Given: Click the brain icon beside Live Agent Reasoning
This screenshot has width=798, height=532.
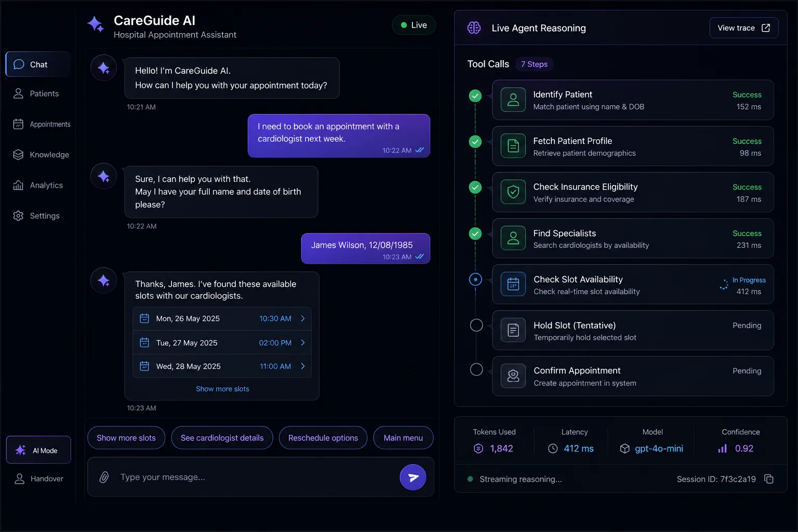Looking at the screenshot, I should coord(474,28).
